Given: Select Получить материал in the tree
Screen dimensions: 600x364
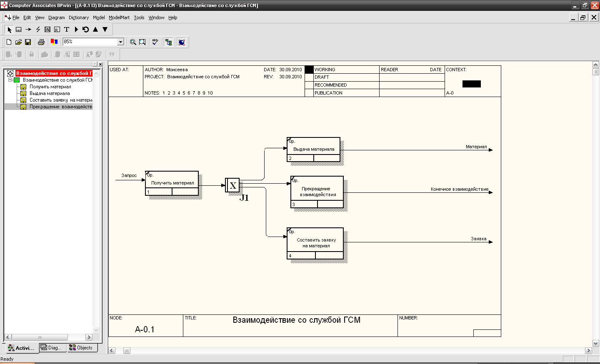Looking at the screenshot, I should click(x=50, y=87).
